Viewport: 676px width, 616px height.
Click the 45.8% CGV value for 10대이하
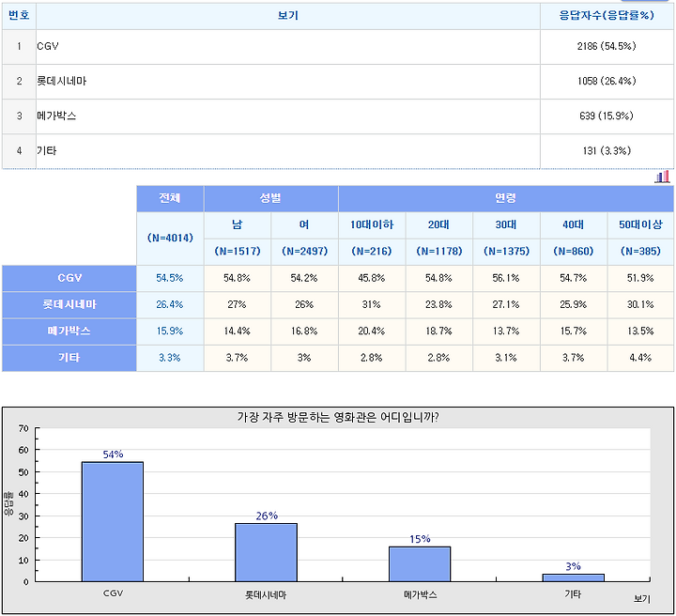coord(372,279)
